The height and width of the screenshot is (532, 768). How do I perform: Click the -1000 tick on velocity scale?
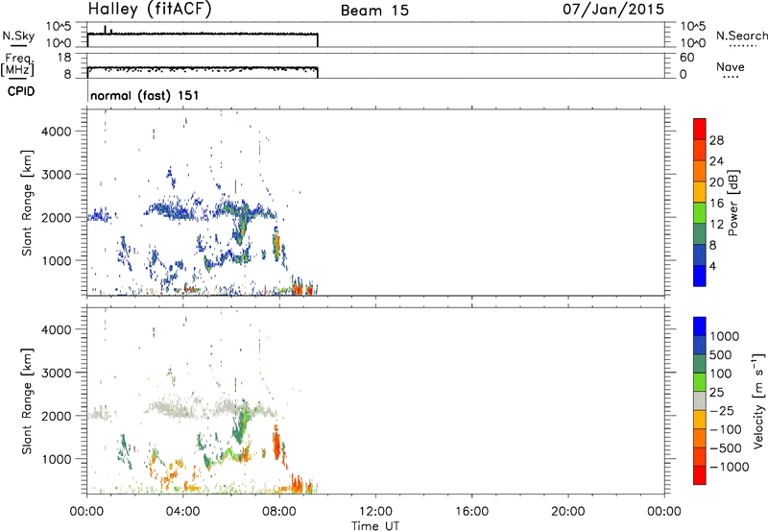(x=729, y=467)
